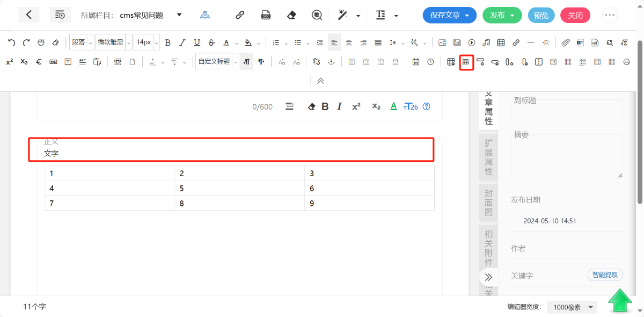Insert audio with the music note icon
Viewport: 644px width, 317px height.
click(486, 42)
